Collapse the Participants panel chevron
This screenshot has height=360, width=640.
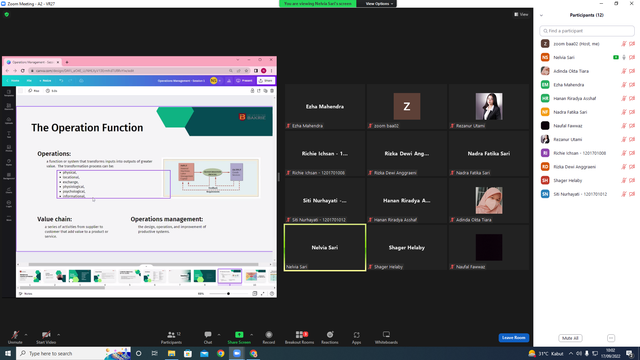pyautogui.click(x=541, y=15)
